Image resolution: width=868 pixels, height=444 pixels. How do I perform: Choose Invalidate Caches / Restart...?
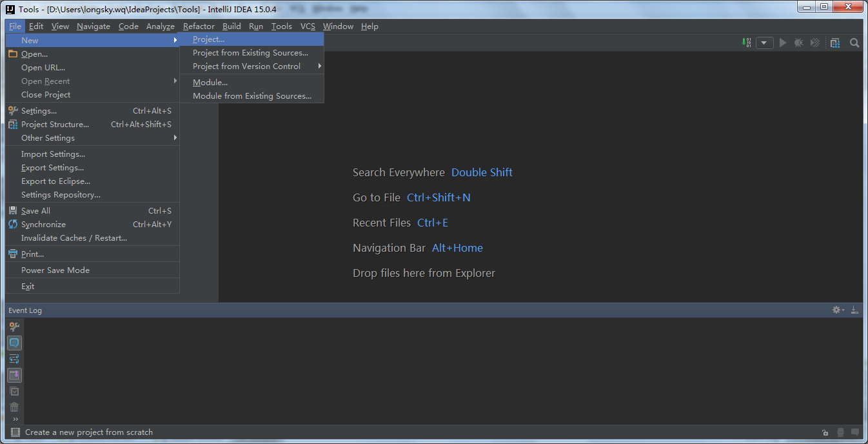coord(92,238)
